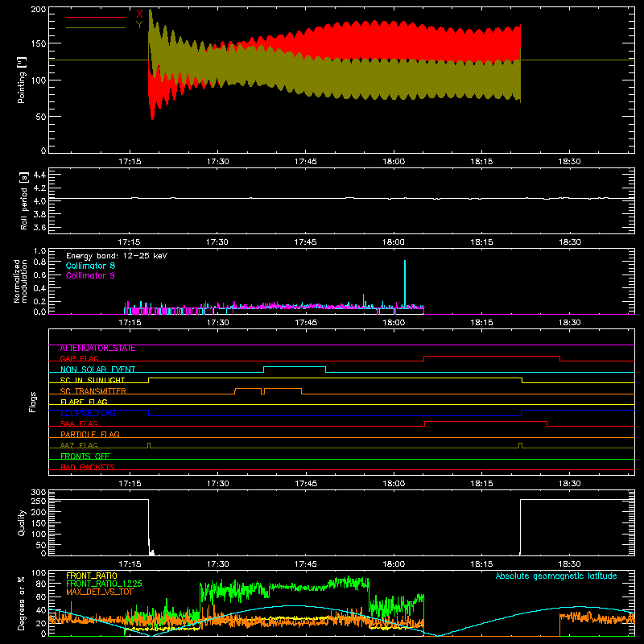Click the 1.0 tick on modulation axis

(x=39, y=251)
